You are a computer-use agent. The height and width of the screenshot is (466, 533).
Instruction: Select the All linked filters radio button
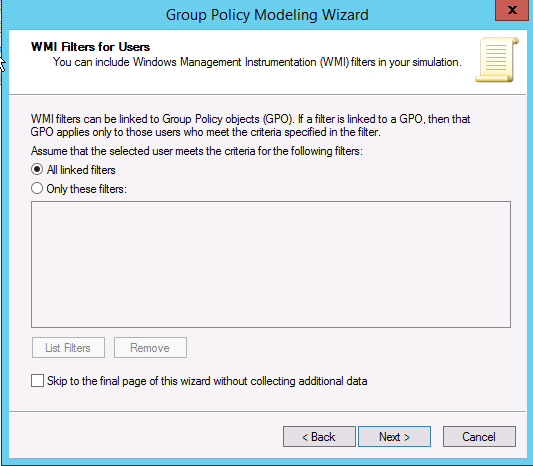point(37,169)
